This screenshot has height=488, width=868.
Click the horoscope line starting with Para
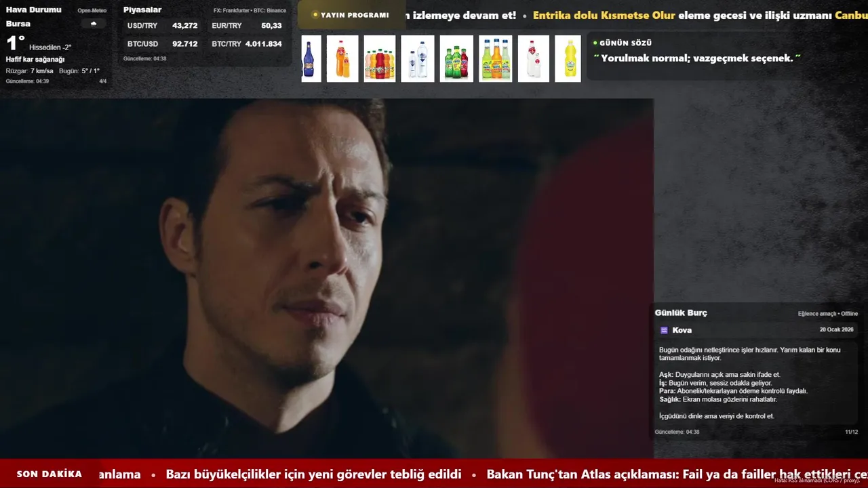point(733,391)
